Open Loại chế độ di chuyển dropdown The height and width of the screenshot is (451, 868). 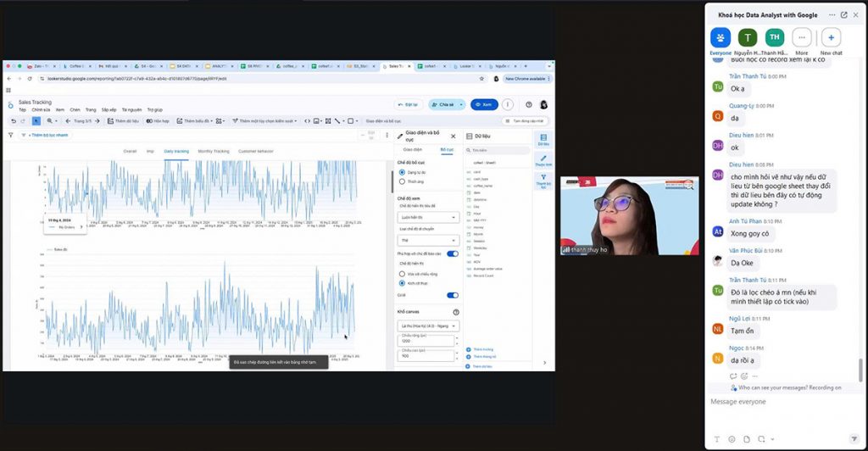click(428, 241)
